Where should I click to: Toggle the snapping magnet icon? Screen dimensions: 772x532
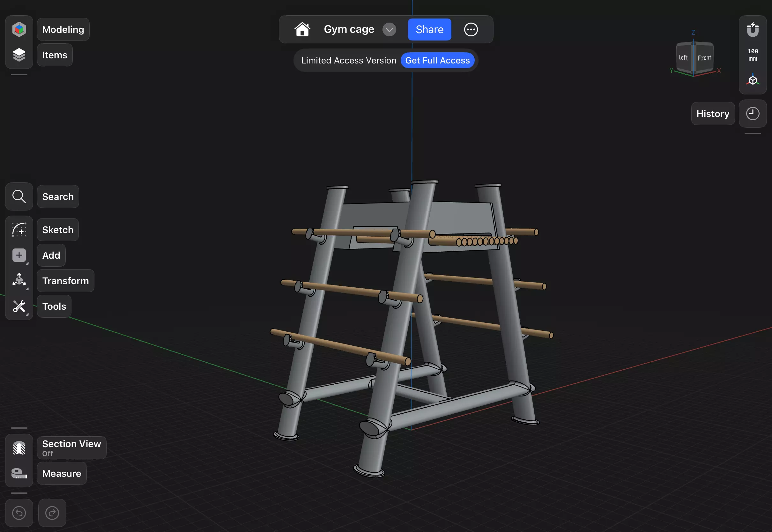click(x=752, y=30)
